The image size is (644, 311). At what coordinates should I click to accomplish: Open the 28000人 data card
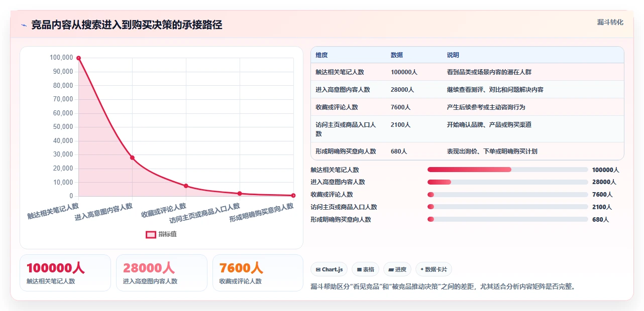(x=162, y=273)
